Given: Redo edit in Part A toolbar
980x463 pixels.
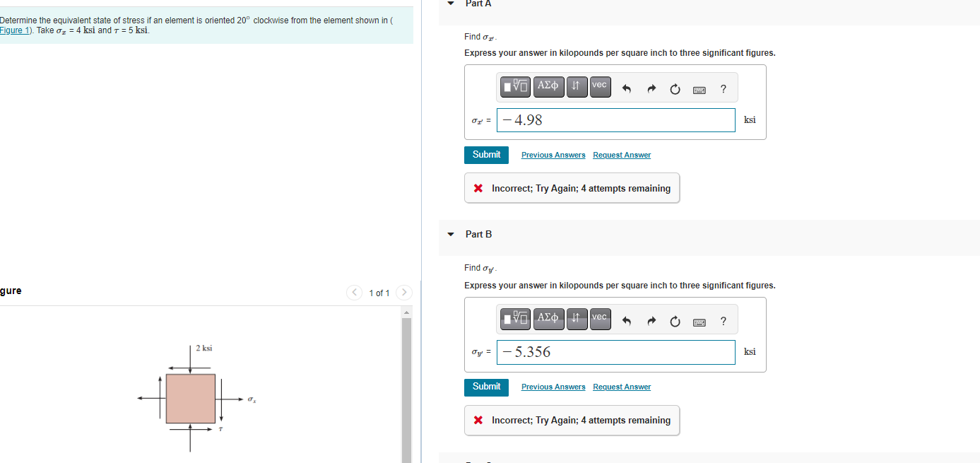Looking at the screenshot, I should [651, 89].
